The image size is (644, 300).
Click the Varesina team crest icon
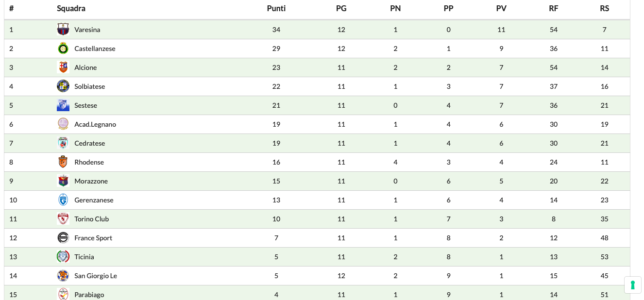point(63,30)
